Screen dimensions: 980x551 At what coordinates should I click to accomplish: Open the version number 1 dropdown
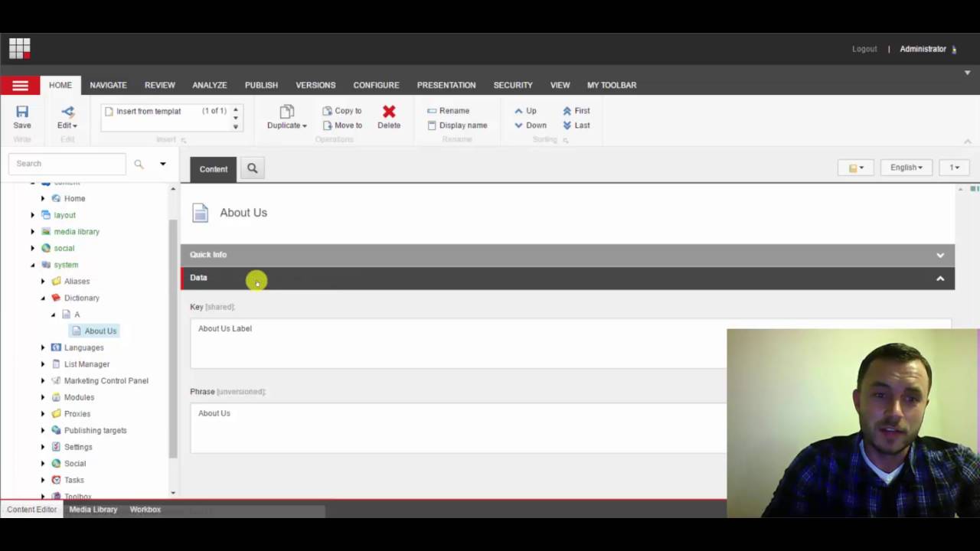click(955, 168)
